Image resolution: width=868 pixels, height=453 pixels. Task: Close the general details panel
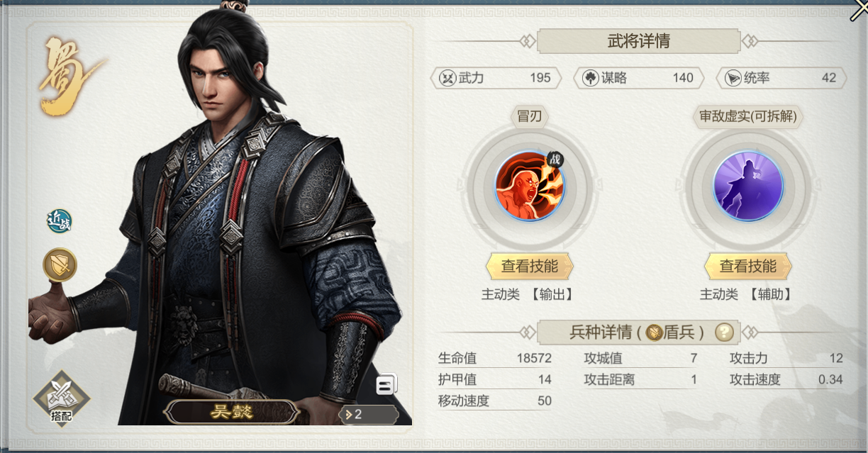point(858,10)
